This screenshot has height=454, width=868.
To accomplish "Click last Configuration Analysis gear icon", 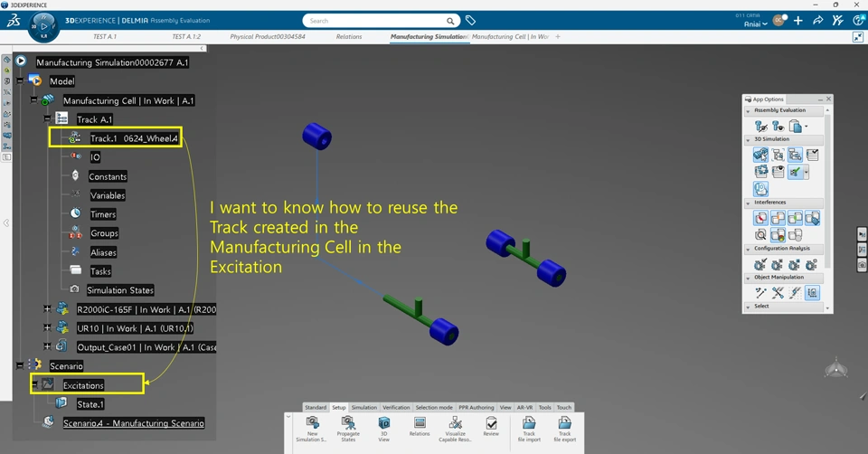I will pyautogui.click(x=812, y=264).
